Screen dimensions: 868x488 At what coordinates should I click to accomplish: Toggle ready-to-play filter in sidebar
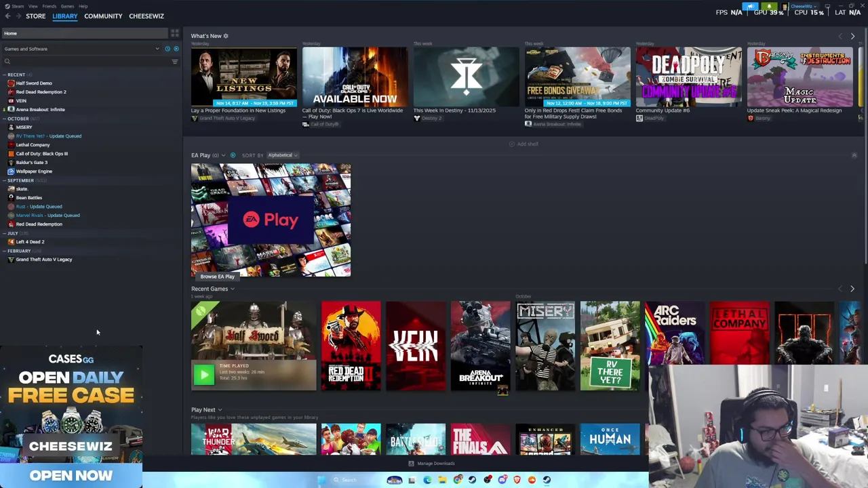[x=176, y=49]
